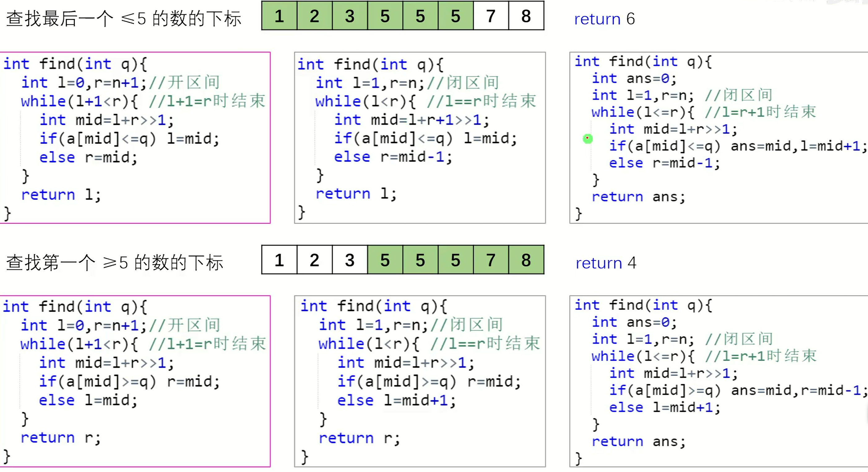Select white cell 3 in the ≥5 array

(x=350, y=260)
